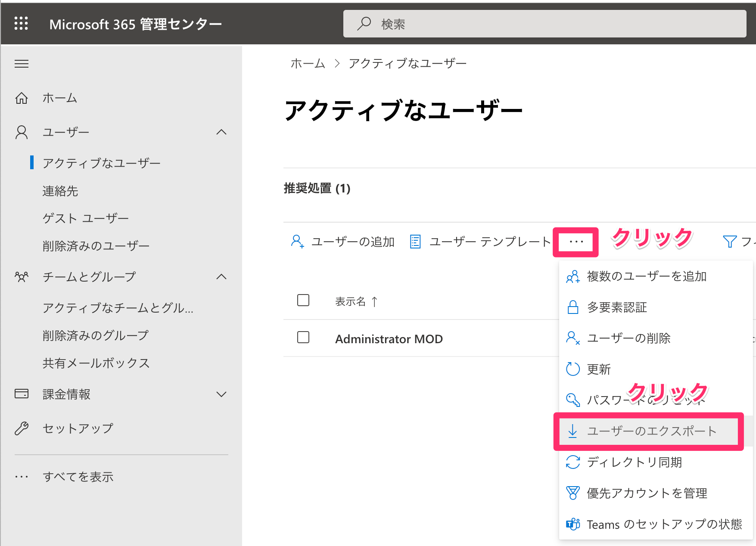
Task: Click アクティブなユーザー breadcrumb text
Action: [x=408, y=64]
